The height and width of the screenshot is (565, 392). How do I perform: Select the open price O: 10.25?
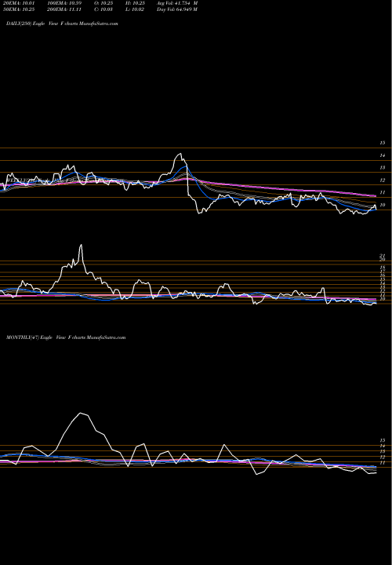(104, 3)
